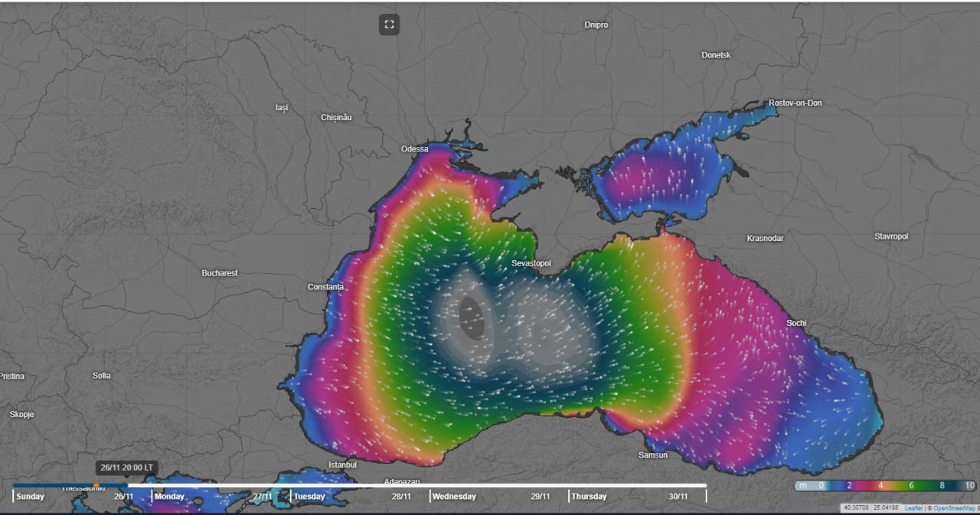Select Wednesday on the forecast timeline
Image resolution: width=980 pixels, height=515 pixels.
point(454,497)
